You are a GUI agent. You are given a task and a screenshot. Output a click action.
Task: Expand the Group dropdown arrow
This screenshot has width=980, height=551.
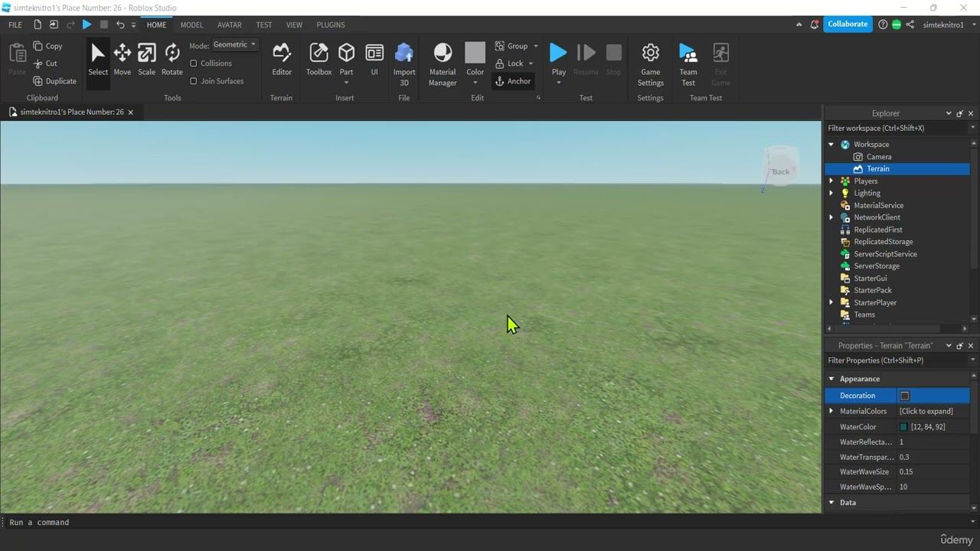[x=535, y=46]
